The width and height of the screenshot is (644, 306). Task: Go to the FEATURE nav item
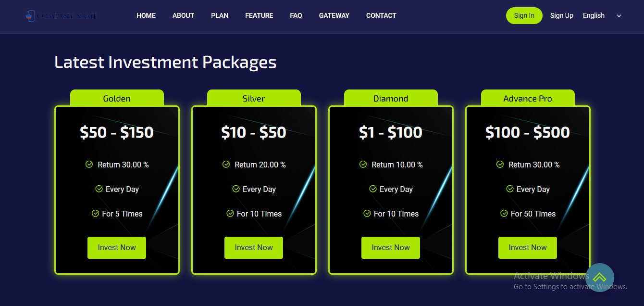pos(259,15)
